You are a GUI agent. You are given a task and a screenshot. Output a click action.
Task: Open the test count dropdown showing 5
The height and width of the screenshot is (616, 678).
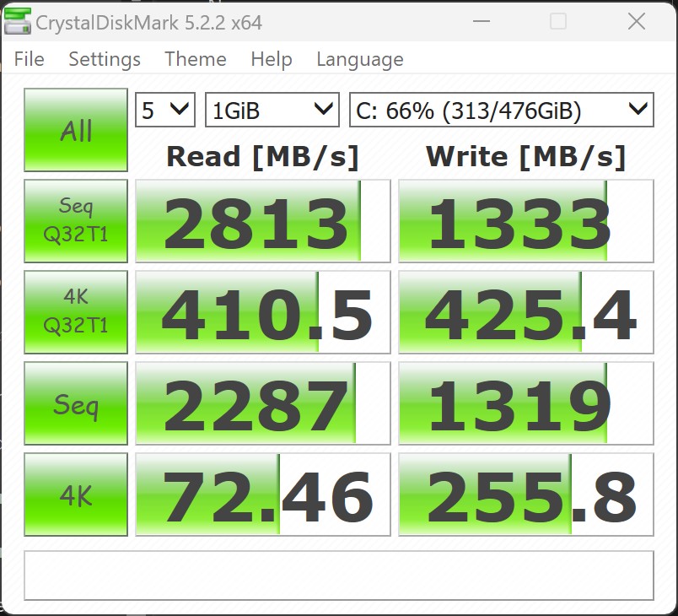[165, 110]
